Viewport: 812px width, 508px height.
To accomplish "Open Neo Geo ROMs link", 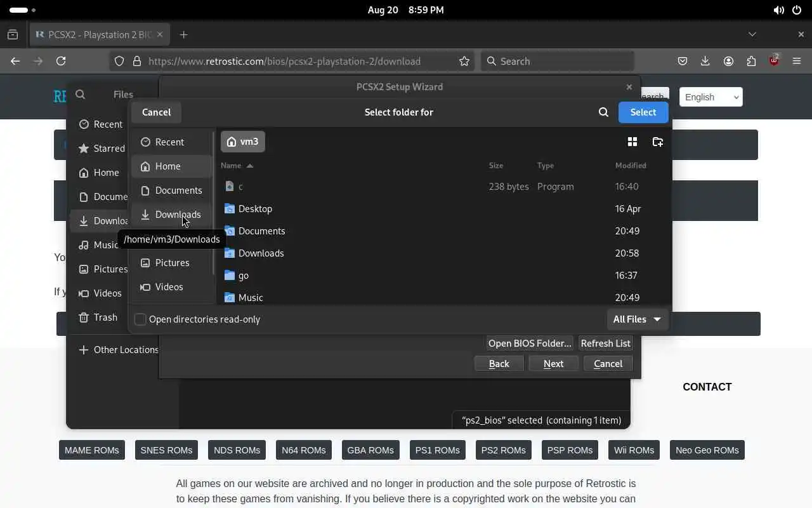I will tap(707, 450).
